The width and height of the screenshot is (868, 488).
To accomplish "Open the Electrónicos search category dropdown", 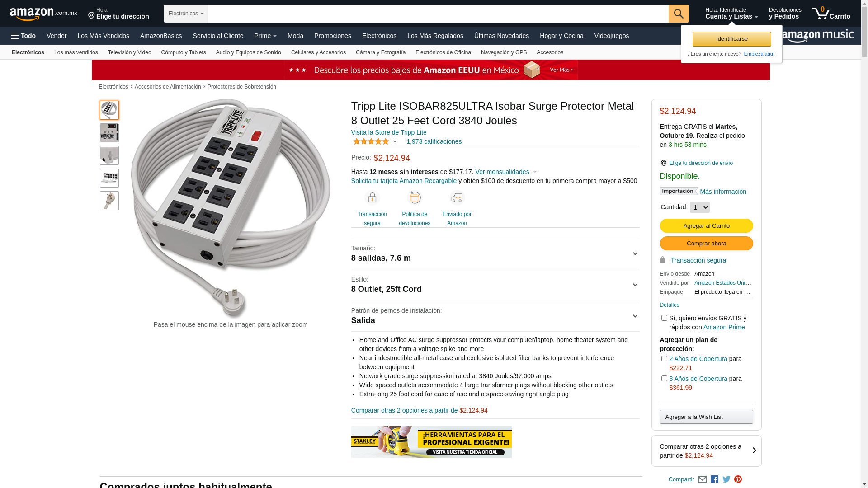I will point(186,14).
